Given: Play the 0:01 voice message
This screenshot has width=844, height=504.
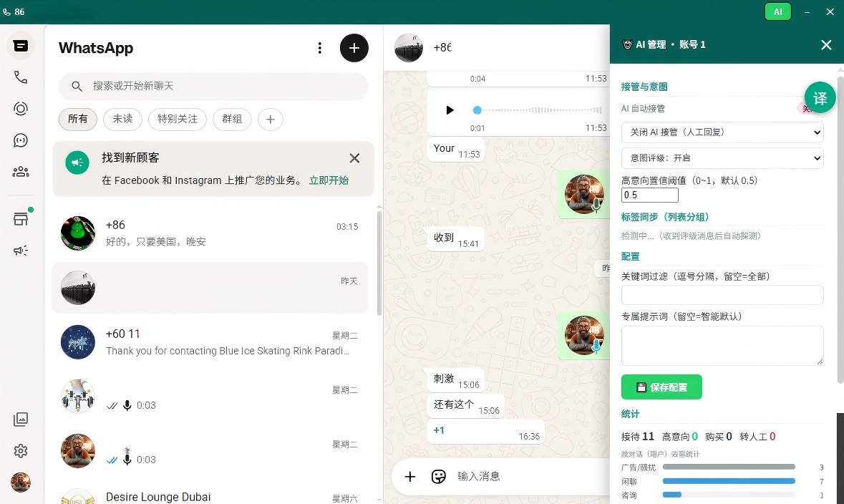Looking at the screenshot, I should coord(450,110).
